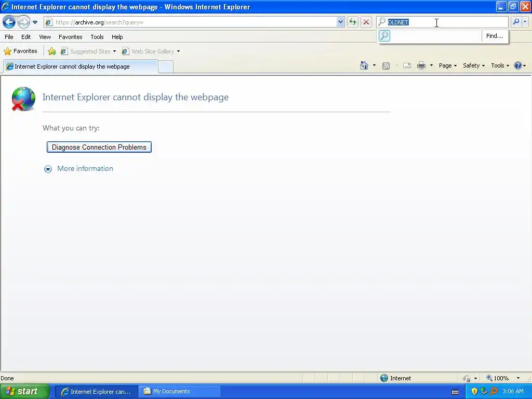532x399 pixels.
Task: Click the More information link text
Action: (x=85, y=169)
